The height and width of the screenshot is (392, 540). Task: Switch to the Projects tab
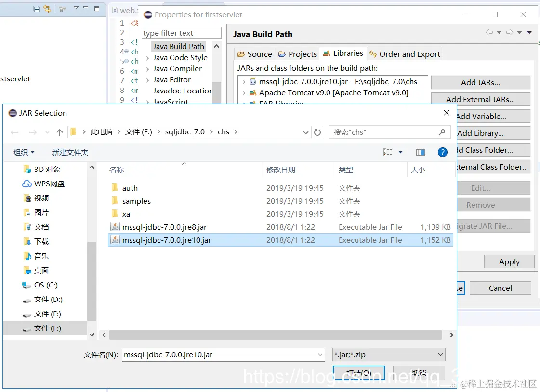click(298, 54)
